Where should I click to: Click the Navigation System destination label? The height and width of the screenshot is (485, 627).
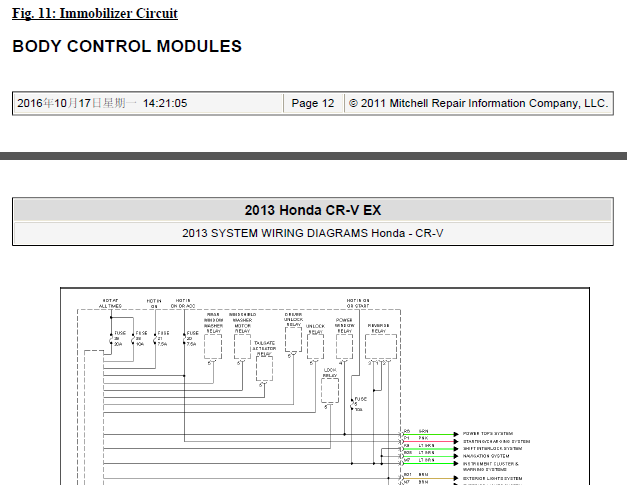486,456
